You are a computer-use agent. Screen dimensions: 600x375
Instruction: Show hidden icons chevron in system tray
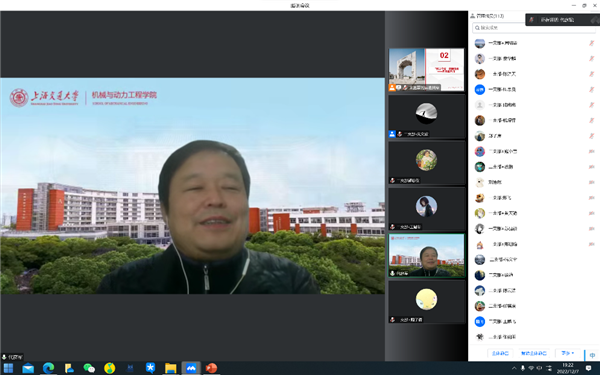pos(514,368)
